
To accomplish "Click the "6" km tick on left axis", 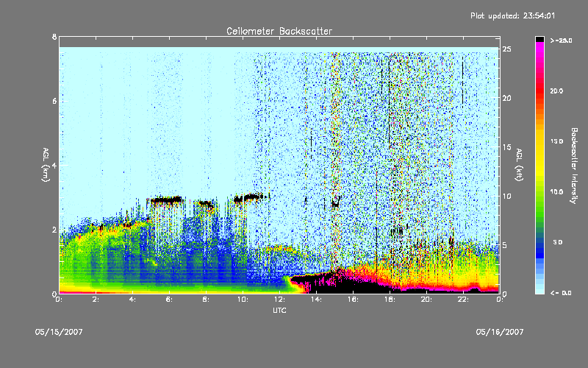I will point(54,101).
